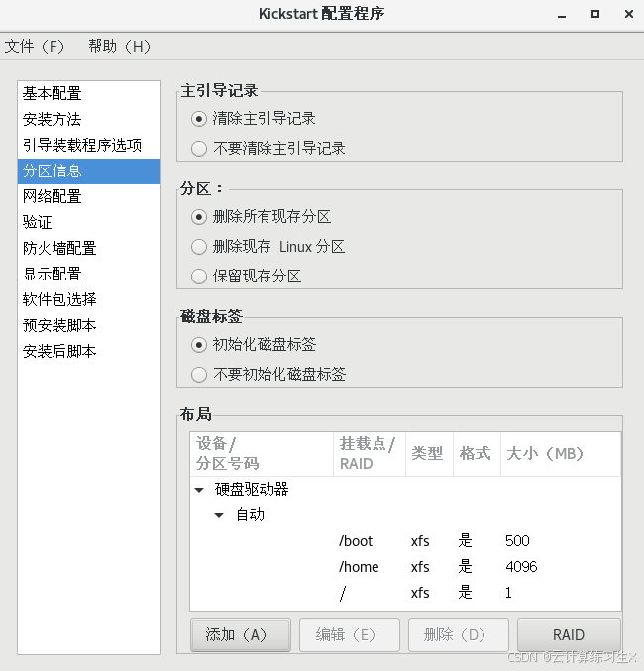Collapse the 自动 tree node

219,515
